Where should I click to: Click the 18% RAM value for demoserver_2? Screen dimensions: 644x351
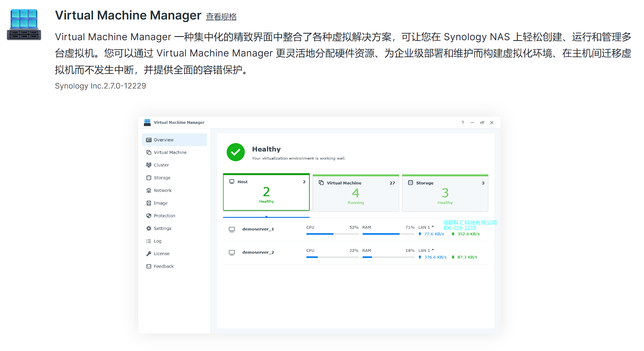(410, 251)
